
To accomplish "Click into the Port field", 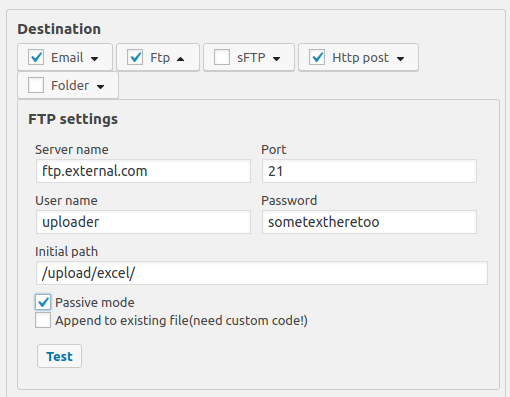I will click(369, 171).
